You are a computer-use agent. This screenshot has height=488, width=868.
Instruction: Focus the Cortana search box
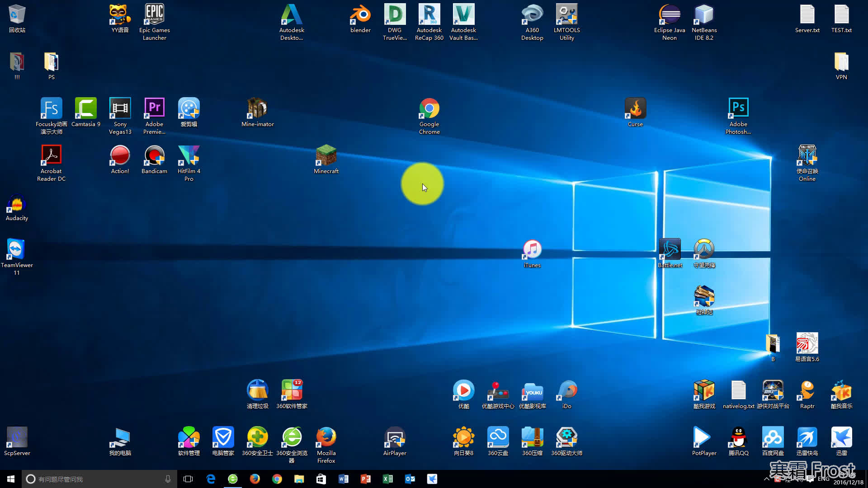pos(99,479)
